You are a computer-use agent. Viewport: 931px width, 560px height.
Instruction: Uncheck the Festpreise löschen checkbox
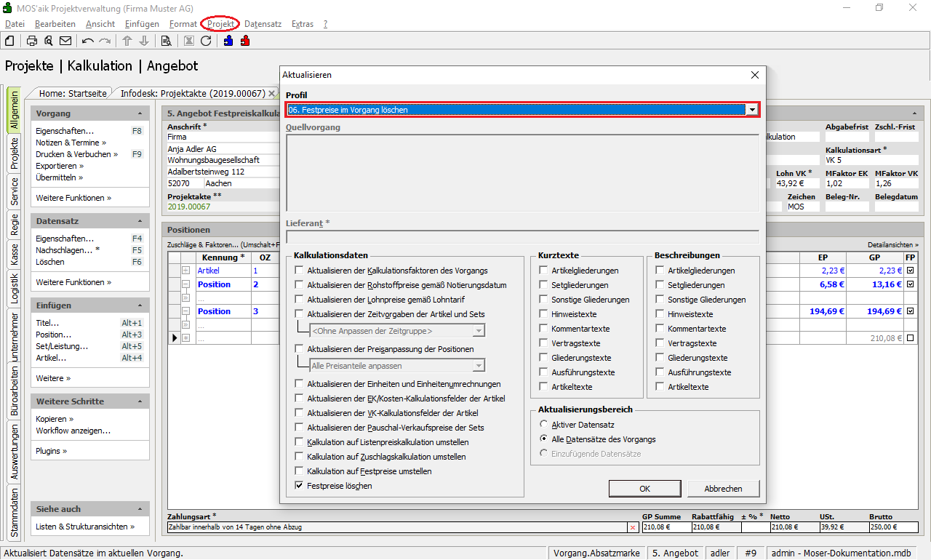(x=300, y=486)
